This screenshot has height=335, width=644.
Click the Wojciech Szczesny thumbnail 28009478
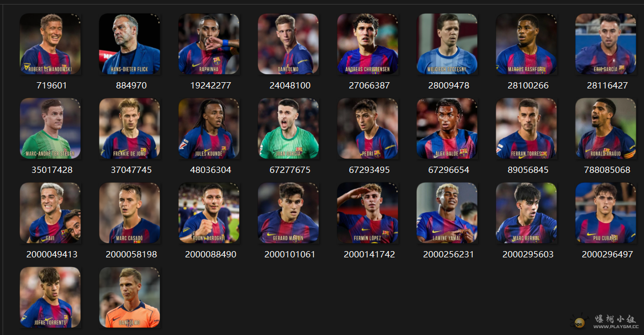click(447, 44)
